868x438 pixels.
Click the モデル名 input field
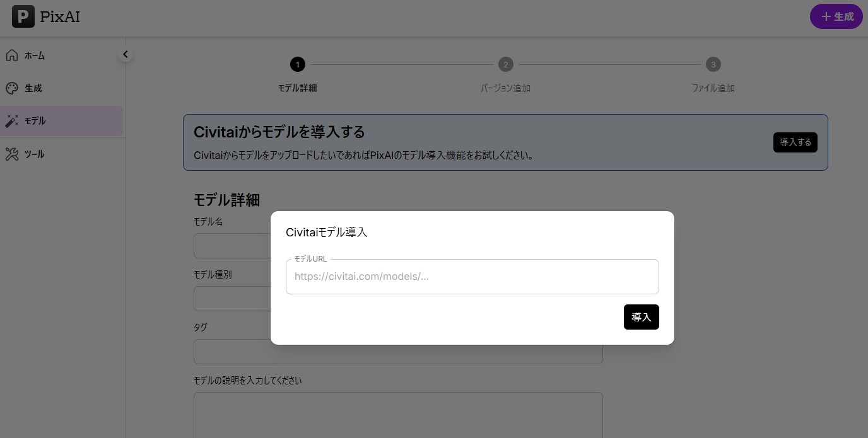click(232, 246)
